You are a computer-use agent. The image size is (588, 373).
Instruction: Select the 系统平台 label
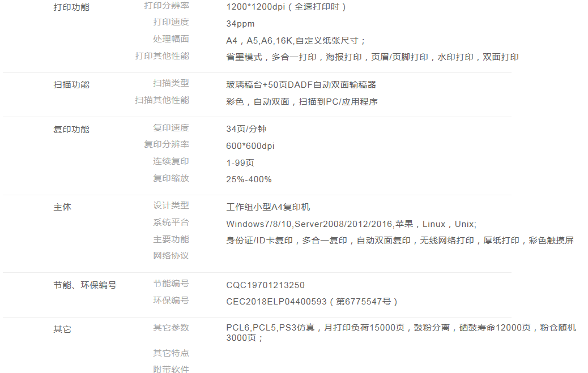point(171,222)
